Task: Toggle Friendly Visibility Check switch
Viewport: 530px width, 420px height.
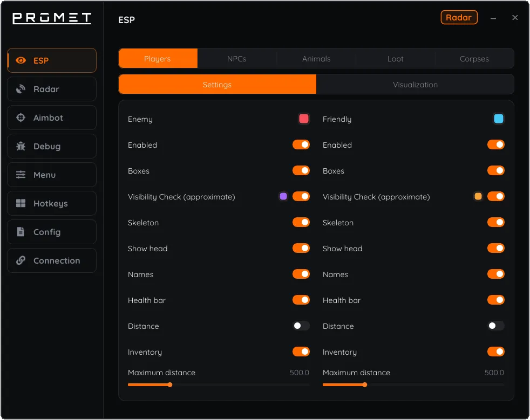Action: point(496,196)
